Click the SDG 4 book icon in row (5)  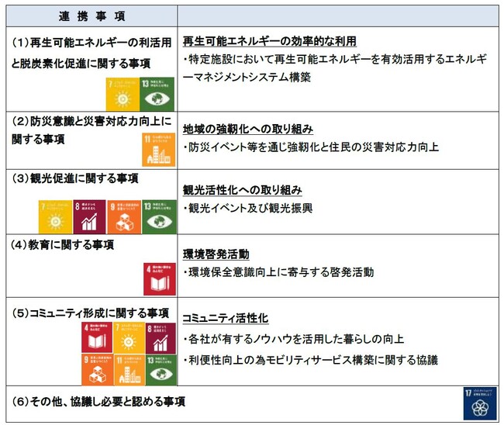pyautogui.click(x=97, y=337)
